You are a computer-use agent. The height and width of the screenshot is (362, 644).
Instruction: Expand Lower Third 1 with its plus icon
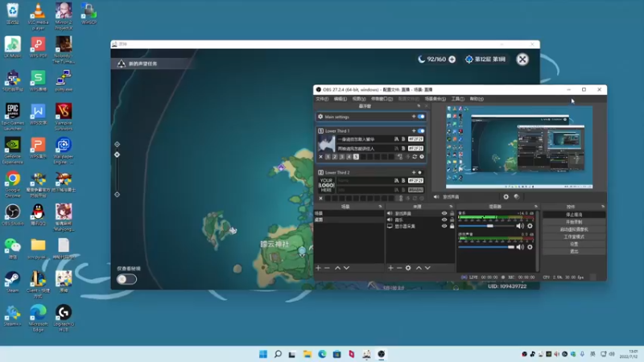click(414, 131)
